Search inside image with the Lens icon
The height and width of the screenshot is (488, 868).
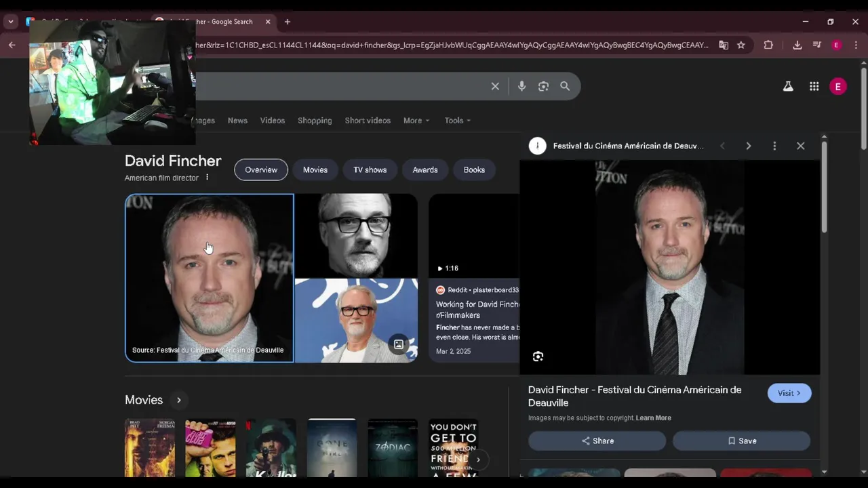pyautogui.click(x=538, y=357)
